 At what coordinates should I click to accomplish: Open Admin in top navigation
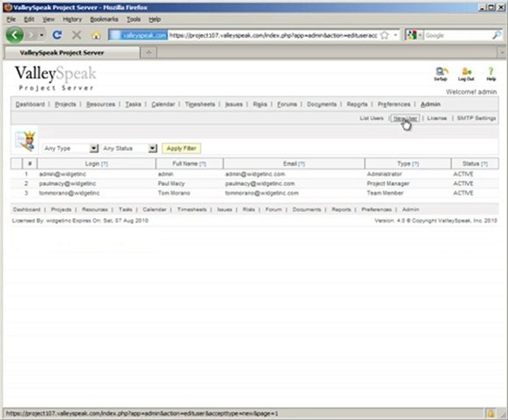coord(430,104)
